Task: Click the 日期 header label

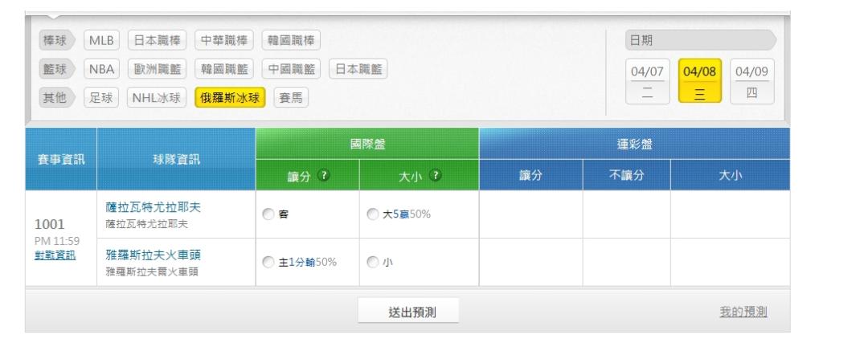Action: pyautogui.click(x=701, y=40)
